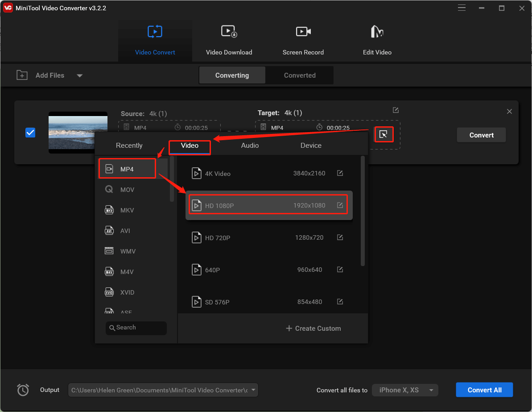Edit the 4K Video preset settings icon
The height and width of the screenshot is (412, 532).
click(340, 173)
